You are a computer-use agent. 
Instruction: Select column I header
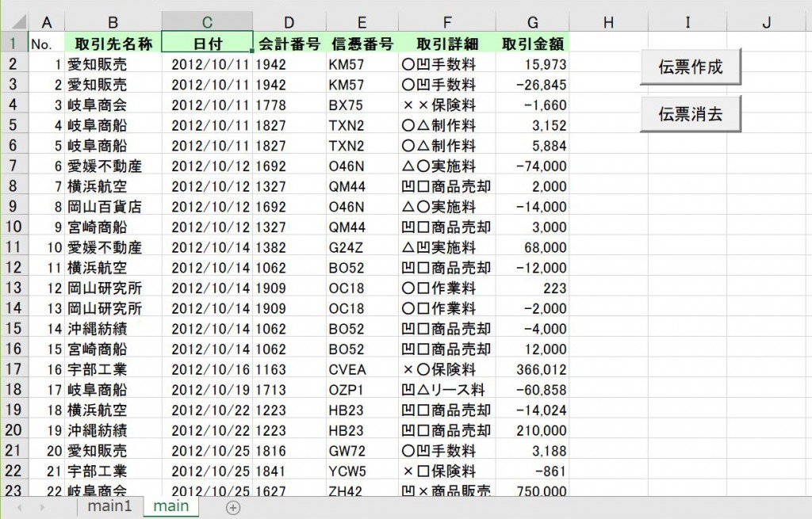[687, 23]
